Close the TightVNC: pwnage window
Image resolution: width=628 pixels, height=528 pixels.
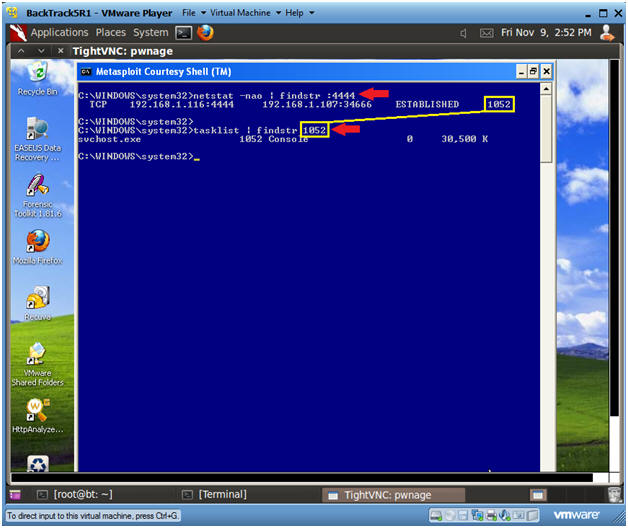60,51
